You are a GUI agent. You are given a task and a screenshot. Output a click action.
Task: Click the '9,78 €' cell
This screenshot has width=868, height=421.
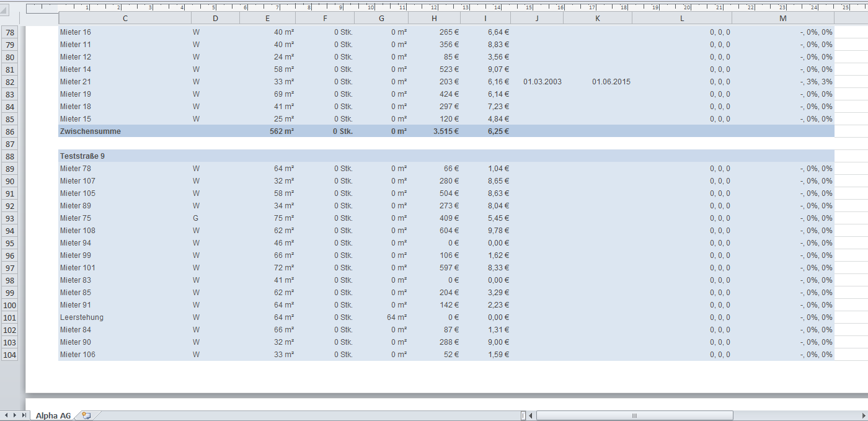[x=485, y=230]
